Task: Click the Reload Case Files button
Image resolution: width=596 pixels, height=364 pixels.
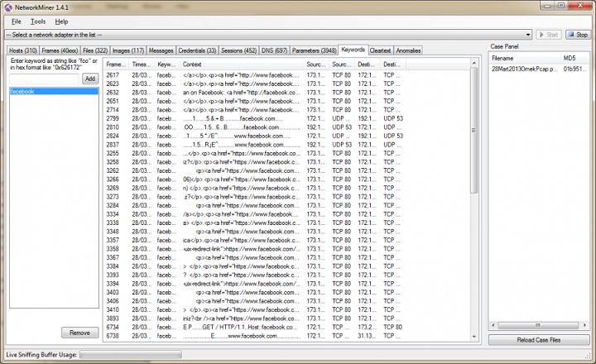Action: 539,340
